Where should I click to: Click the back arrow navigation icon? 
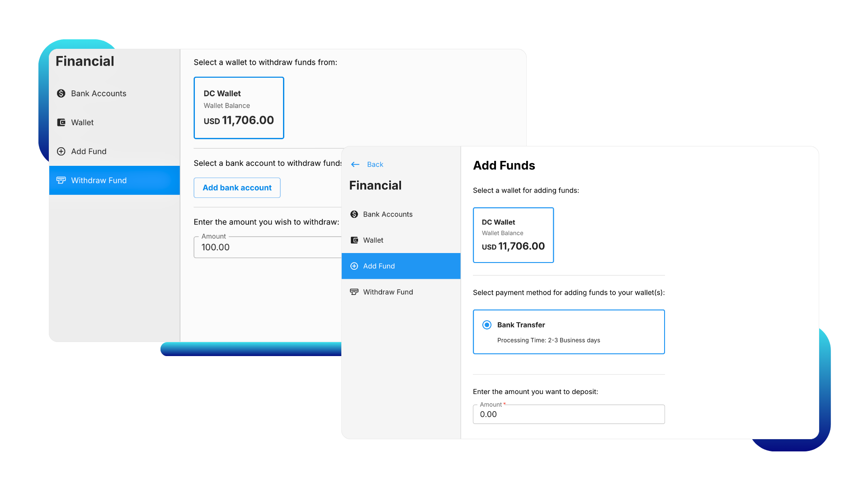point(355,164)
